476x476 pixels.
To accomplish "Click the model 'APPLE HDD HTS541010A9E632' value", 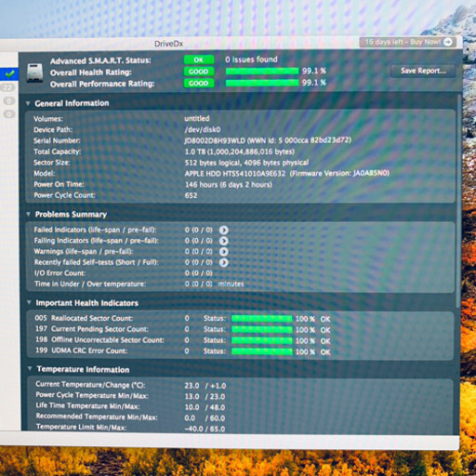I will (235, 174).
